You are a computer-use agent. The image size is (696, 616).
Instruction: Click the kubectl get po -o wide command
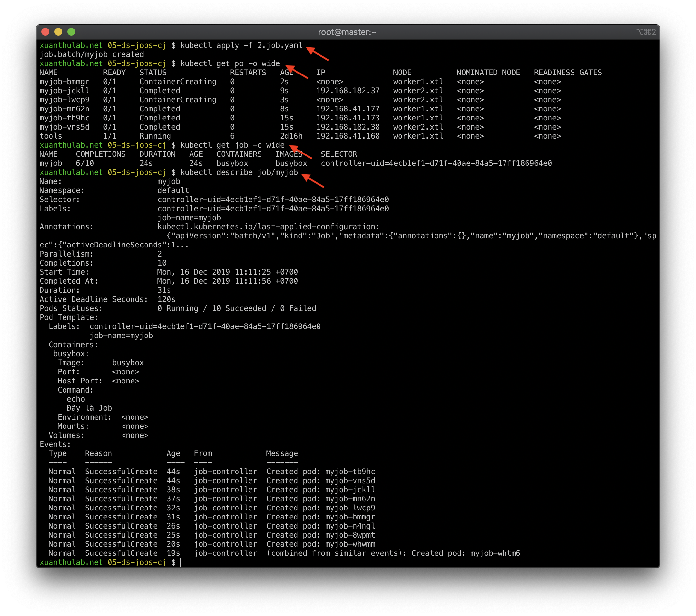(230, 64)
